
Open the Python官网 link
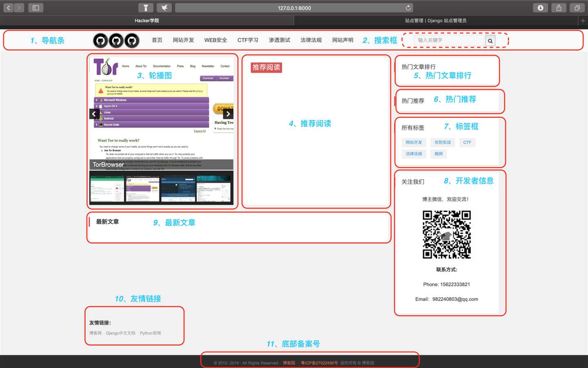150,333
